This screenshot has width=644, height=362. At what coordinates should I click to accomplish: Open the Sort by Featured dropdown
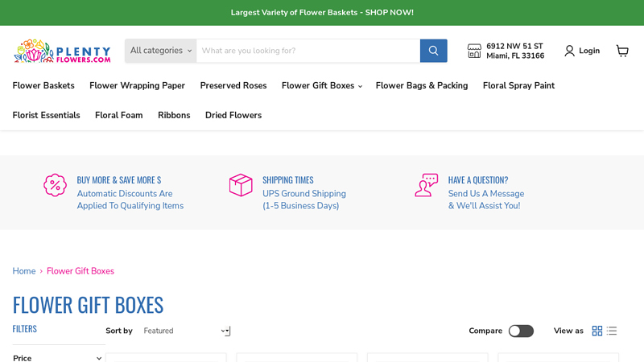tap(186, 331)
